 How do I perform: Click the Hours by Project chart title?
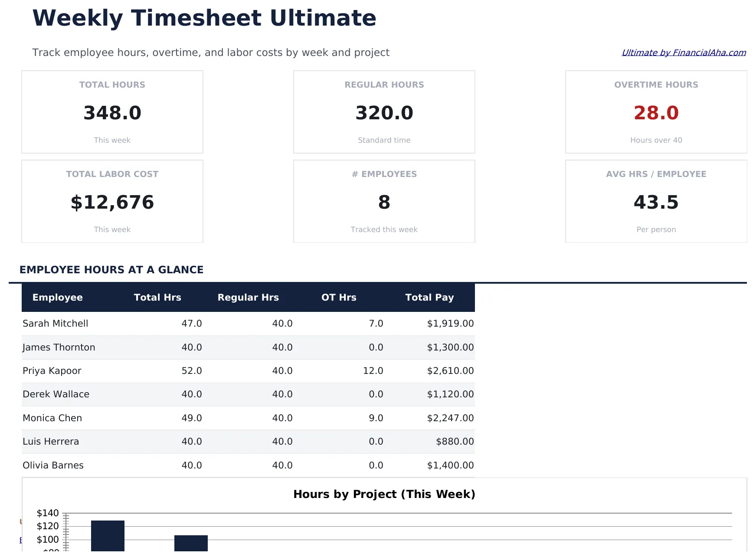(x=384, y=494)
